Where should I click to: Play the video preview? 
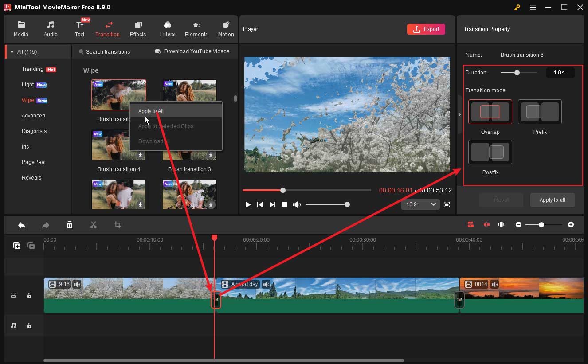pos(248,204)
